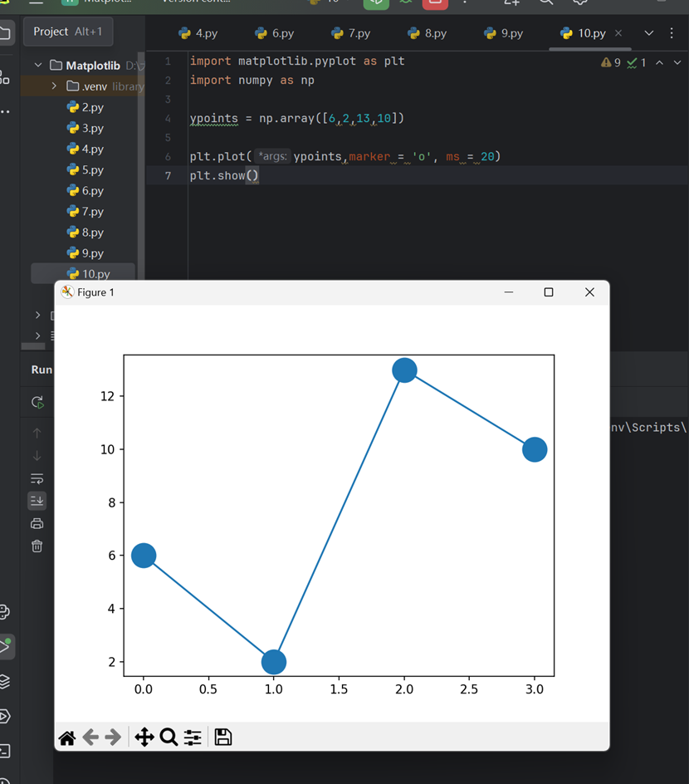Click the data point marker at x=2.0
The image size is (689, 784).
tap(404, 370)
